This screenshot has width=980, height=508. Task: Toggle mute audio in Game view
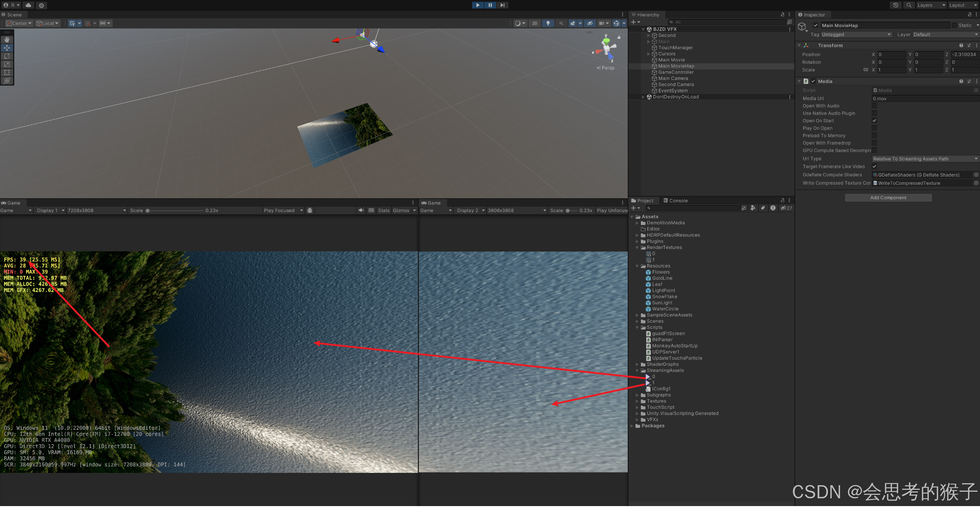point(361,210)
